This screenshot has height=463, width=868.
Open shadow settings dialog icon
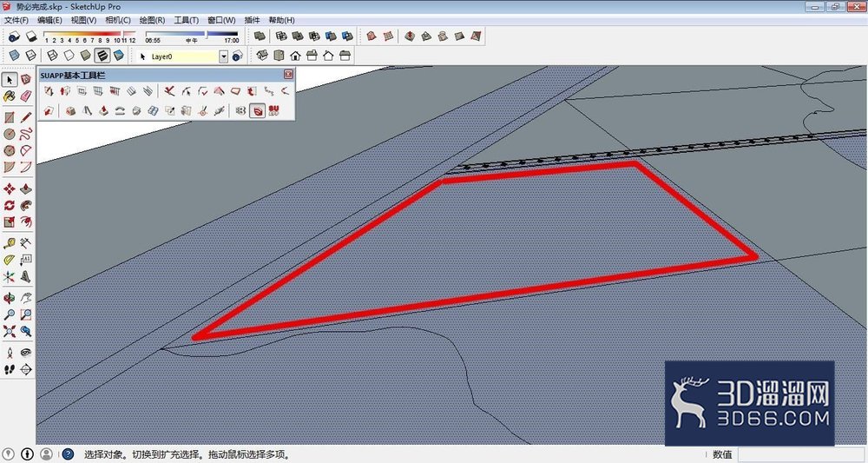coord(15,36)
